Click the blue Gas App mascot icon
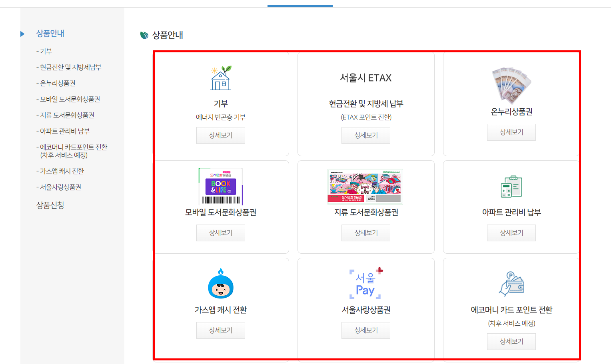 coord(221,284)
